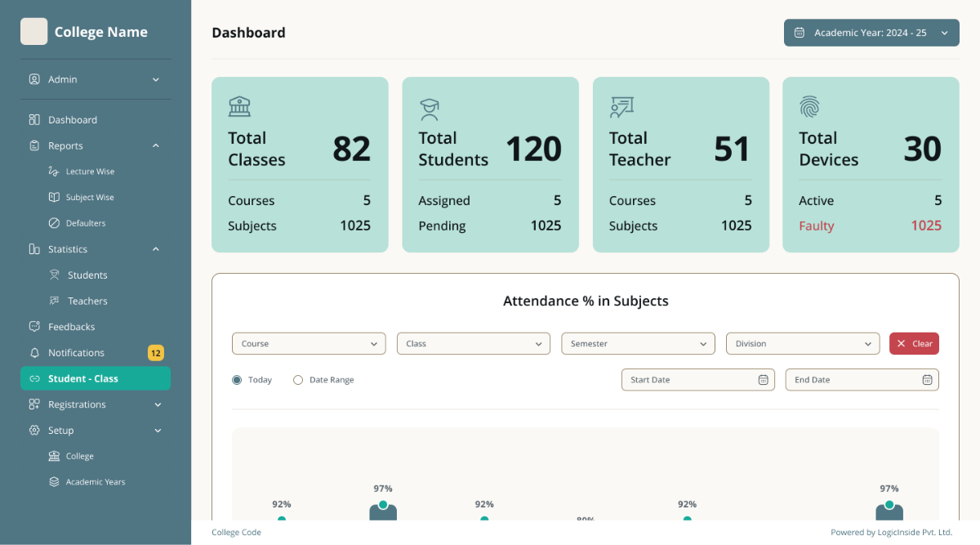Click the Reports clipboard icon
The image size is (980, 545).
tap(34, 146)
